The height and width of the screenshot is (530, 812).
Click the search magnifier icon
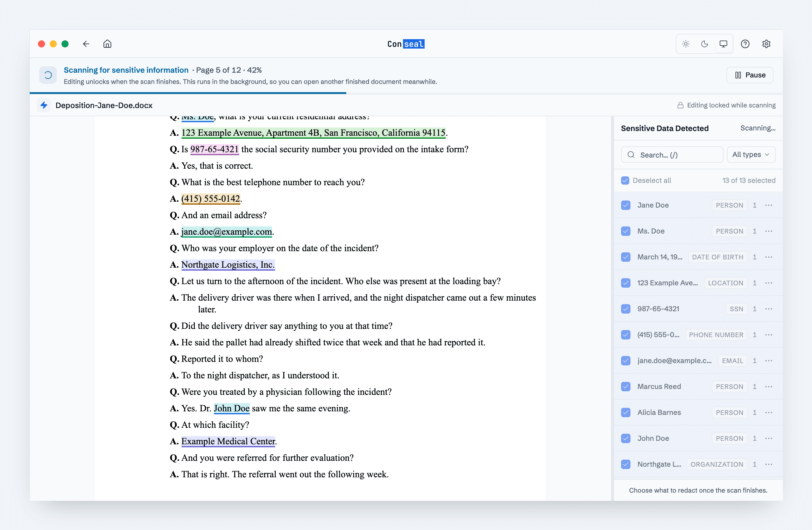click(x=631, y=155)
